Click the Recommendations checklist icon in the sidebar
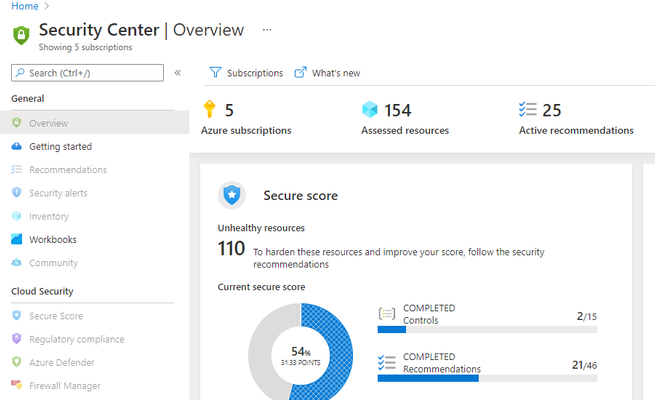The width and height of the screenshot is (655, 400). pyautogui.click(x=16, y=169)
